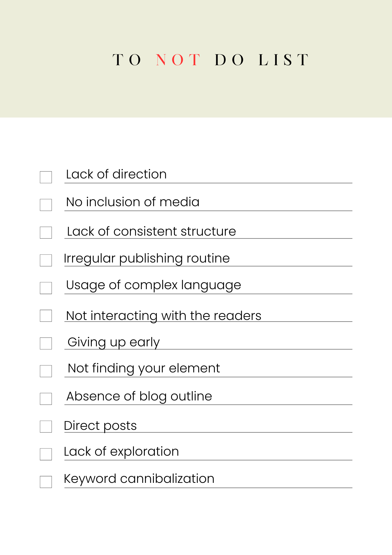Screen dimensions: 392x555
Task: Click the red word NOT in title
Action: pos(178,60)
